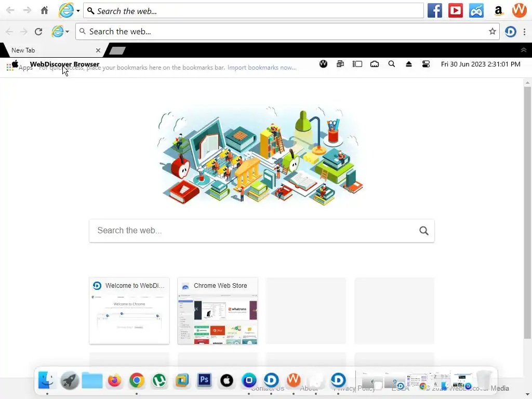This screenshot has height=399, width=532.
Task: Click the black W icon in the menu bar
Action: 323,64
